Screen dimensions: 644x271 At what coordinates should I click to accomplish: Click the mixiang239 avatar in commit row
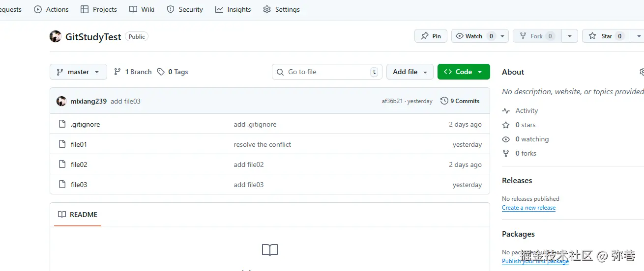(61, 101)
